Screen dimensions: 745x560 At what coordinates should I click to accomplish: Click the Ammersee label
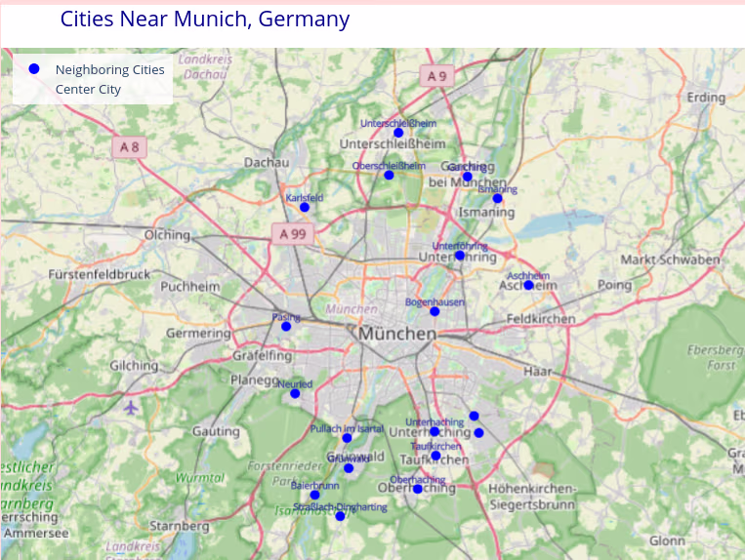pyautogui.click(x=36, y=534)
